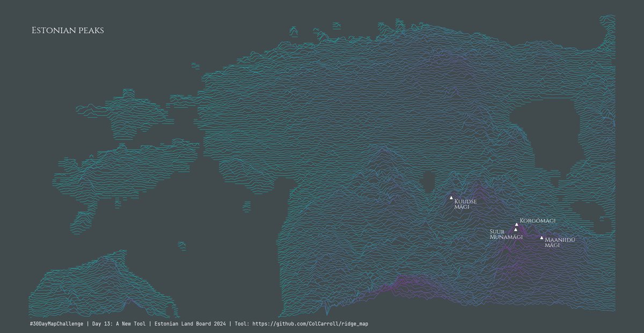Click 'Estonian Land Board 2024' credit
The width and height of the screenshot is (644, 333).
point(189,324)
